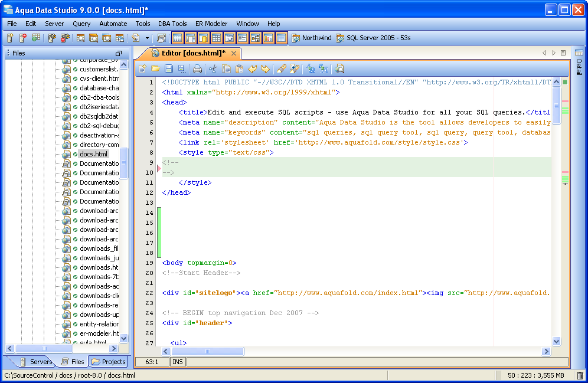This screenshot has width=588, height=383.
Task: Open the DBA Tools menu
Action: point(172,24)
